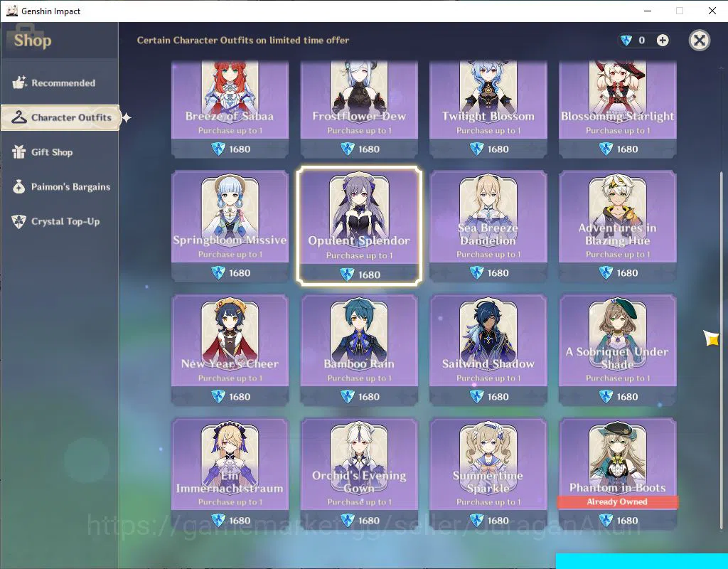Open the Gift Shop section

coord(60,152)
